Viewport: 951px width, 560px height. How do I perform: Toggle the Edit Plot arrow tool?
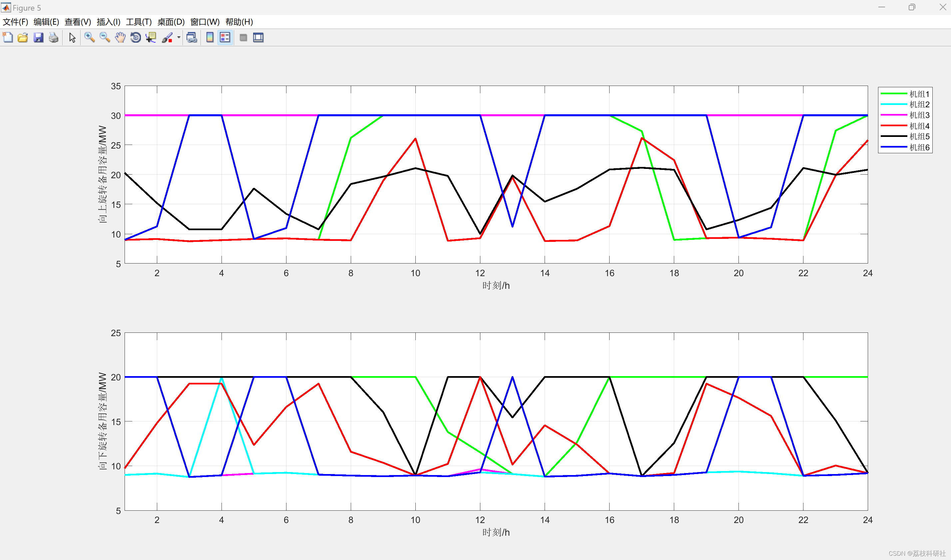click(73, 37)
